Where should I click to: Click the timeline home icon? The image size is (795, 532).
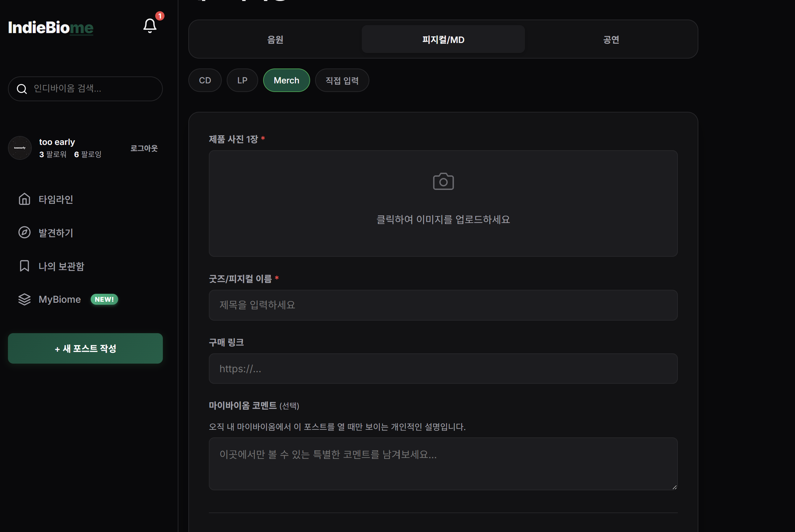coord(24,199)
